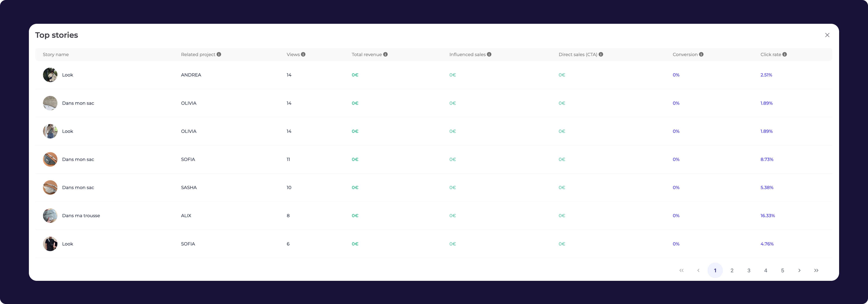The width and height of the screenshot is (868, 304).
Task: Click info icon next to Related project
Action: click(219, 54)
